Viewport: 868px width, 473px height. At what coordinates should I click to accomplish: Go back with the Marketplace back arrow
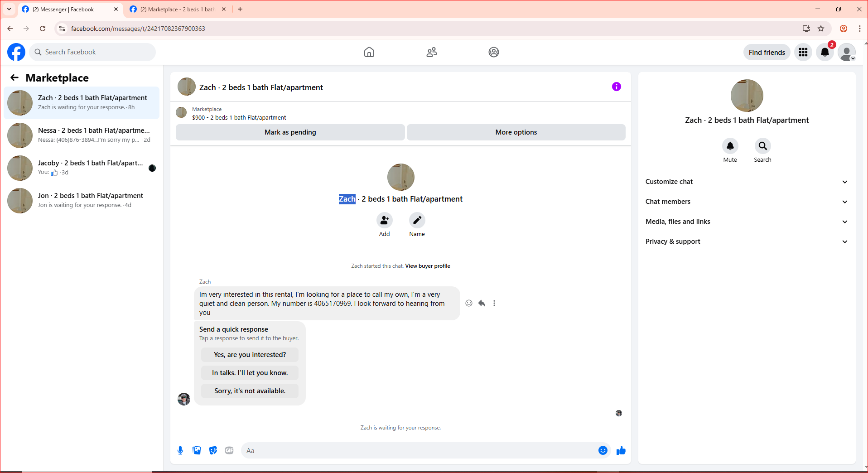(x=14, y=77)
